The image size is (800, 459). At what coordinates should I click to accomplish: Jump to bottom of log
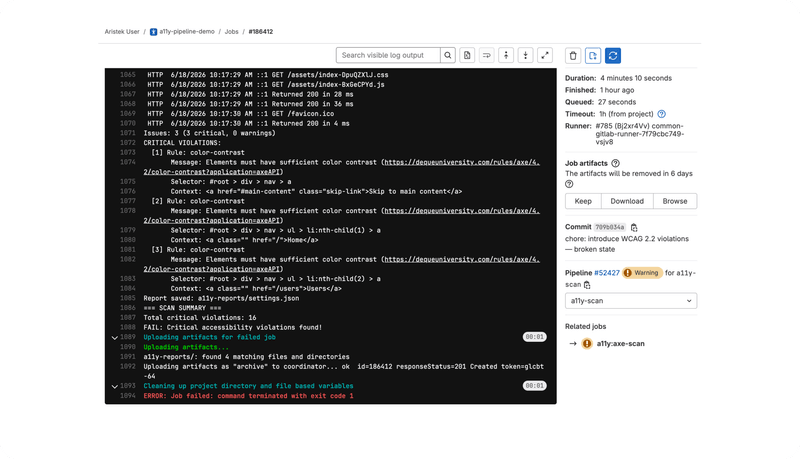525,55
